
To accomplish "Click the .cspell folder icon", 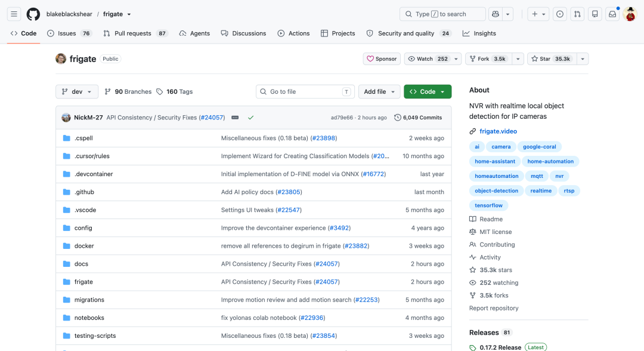I will 67,138.
